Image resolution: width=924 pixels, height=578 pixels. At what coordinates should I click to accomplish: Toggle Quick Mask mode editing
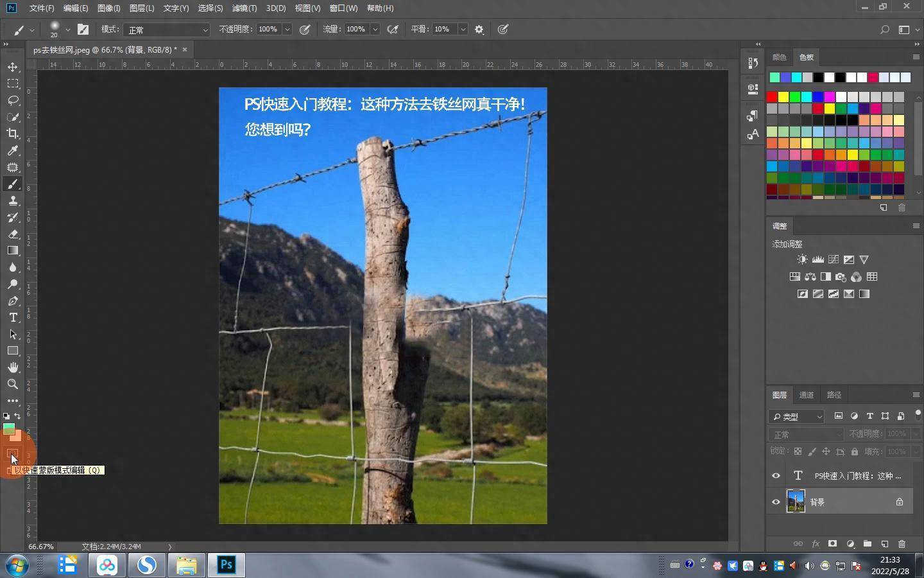click(x=12, y=454)
